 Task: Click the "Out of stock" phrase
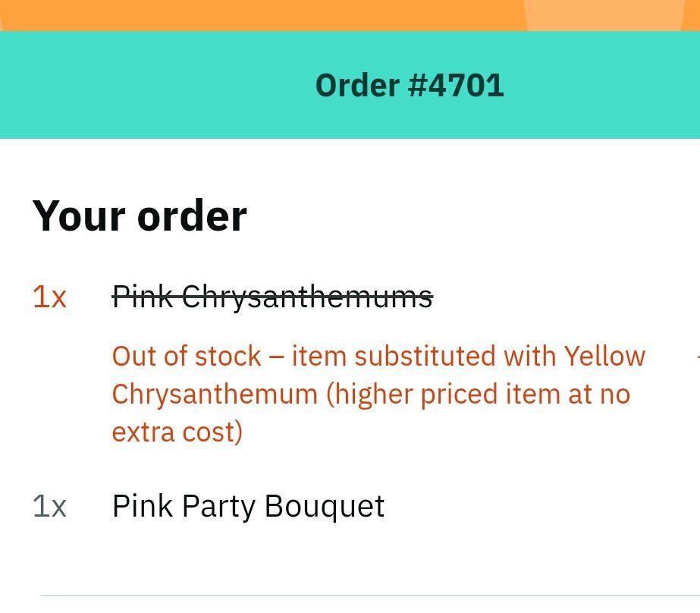187,356
